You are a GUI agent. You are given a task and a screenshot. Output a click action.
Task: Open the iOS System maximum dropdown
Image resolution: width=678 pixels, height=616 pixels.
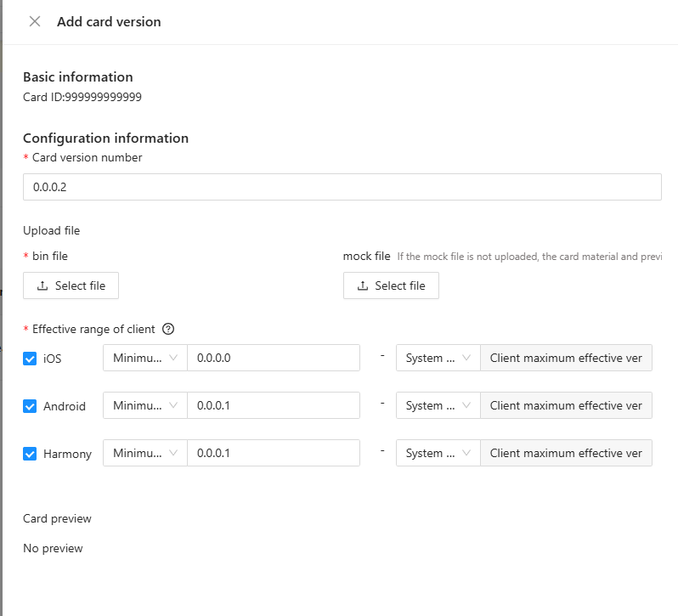438,358
